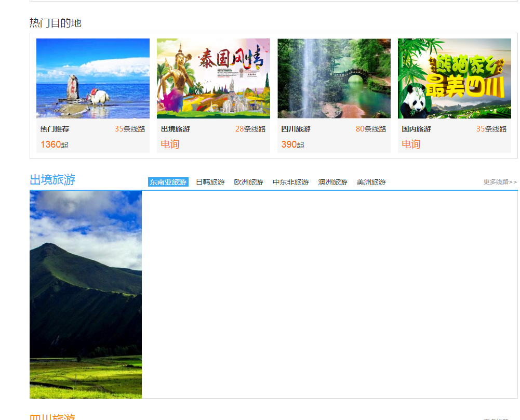Open the 中东非旅游 tab
The height and width of the screenshot is (420, 520).
click(291, 182)
